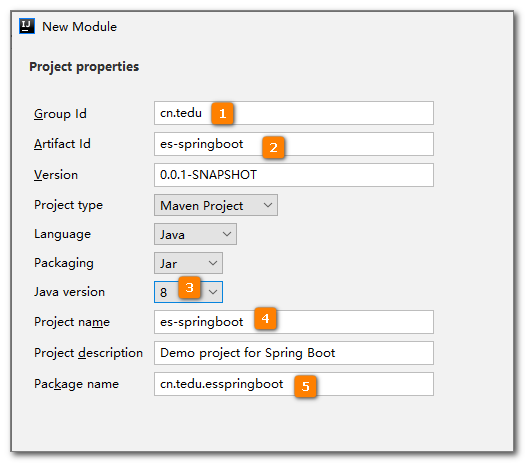Click the Project description label
Screen dimensions: 525x463
pos(88,353)
